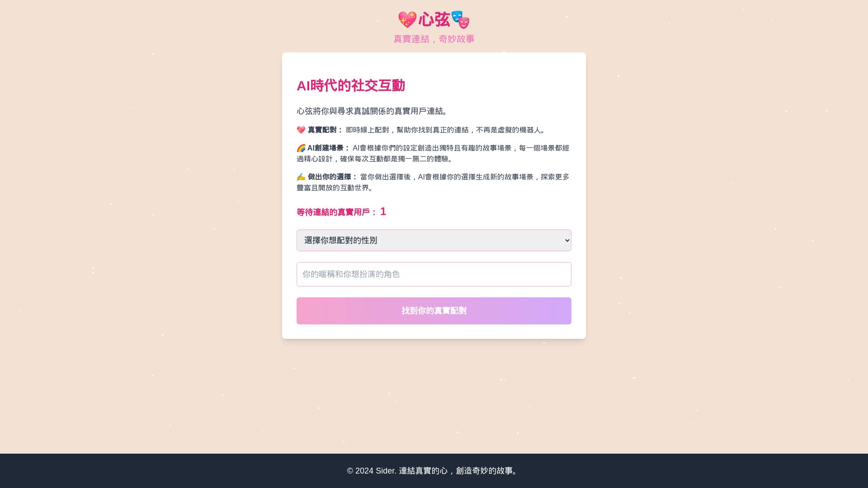Viewport: 868px width, 488px height.
Task: Click the dropdown arrow of gender selector
Action: click(x=567, y=240)
